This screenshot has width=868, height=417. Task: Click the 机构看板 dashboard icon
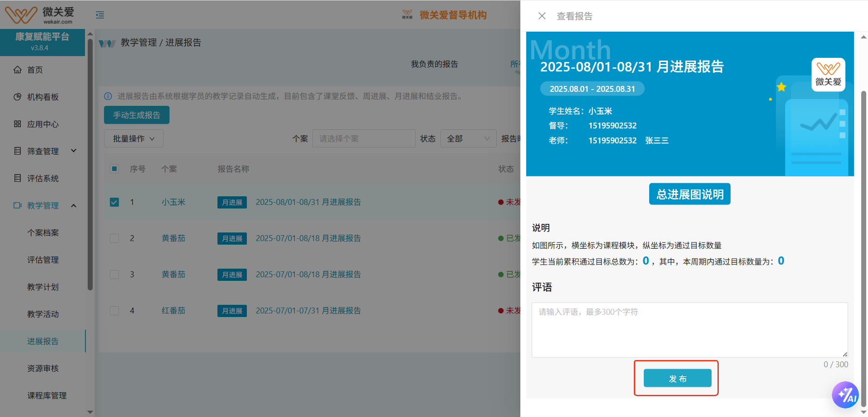tap(18, 97)
